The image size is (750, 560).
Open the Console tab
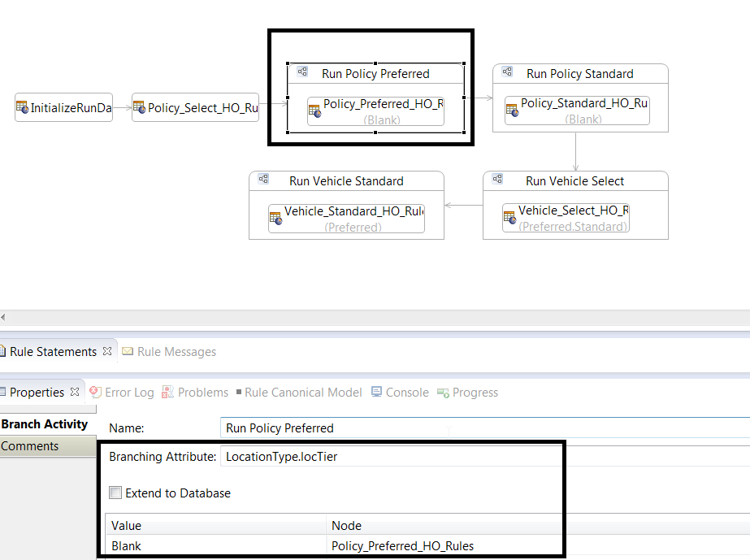401,393
